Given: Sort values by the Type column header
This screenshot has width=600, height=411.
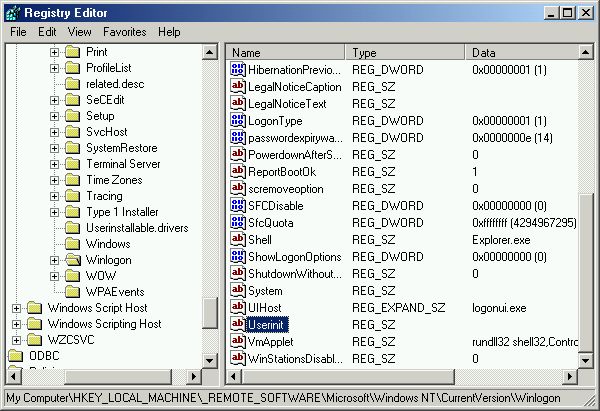Looking at the screenshot, I should pos(405,52).
